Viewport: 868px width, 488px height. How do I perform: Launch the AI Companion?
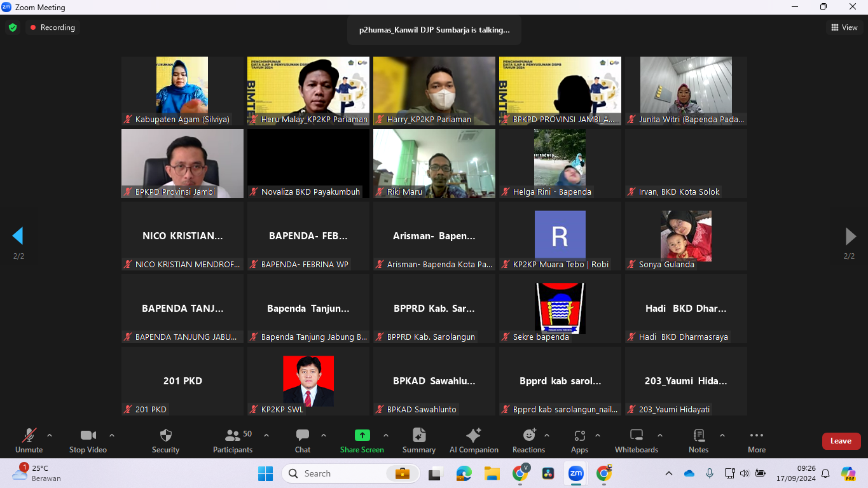pyautogui.click(x=474, y=440)
